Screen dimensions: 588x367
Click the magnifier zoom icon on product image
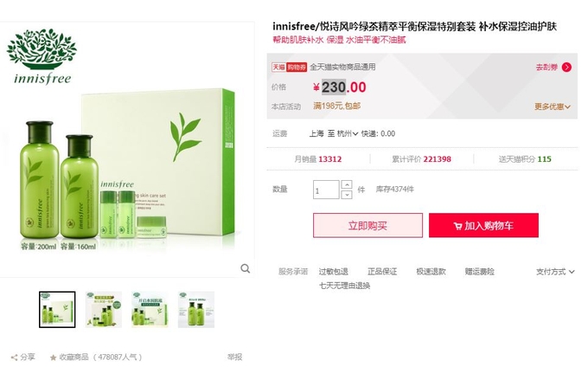click(246, 268)
